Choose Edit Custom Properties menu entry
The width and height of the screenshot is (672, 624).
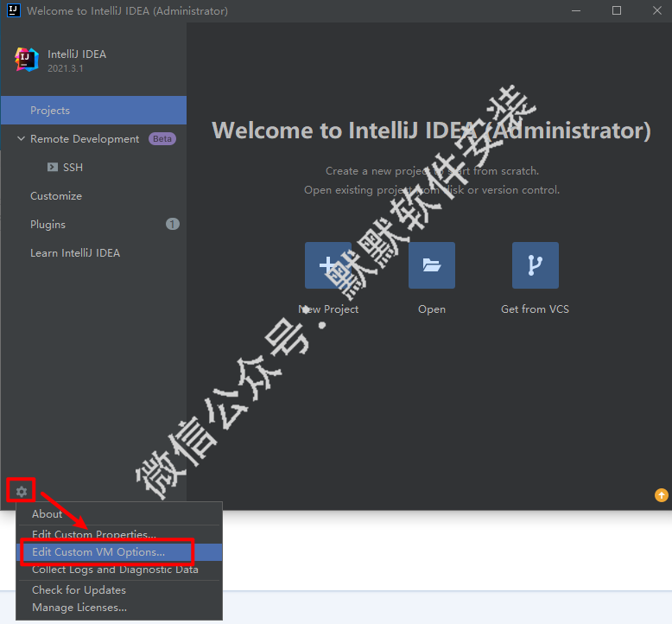click(119, 534)
